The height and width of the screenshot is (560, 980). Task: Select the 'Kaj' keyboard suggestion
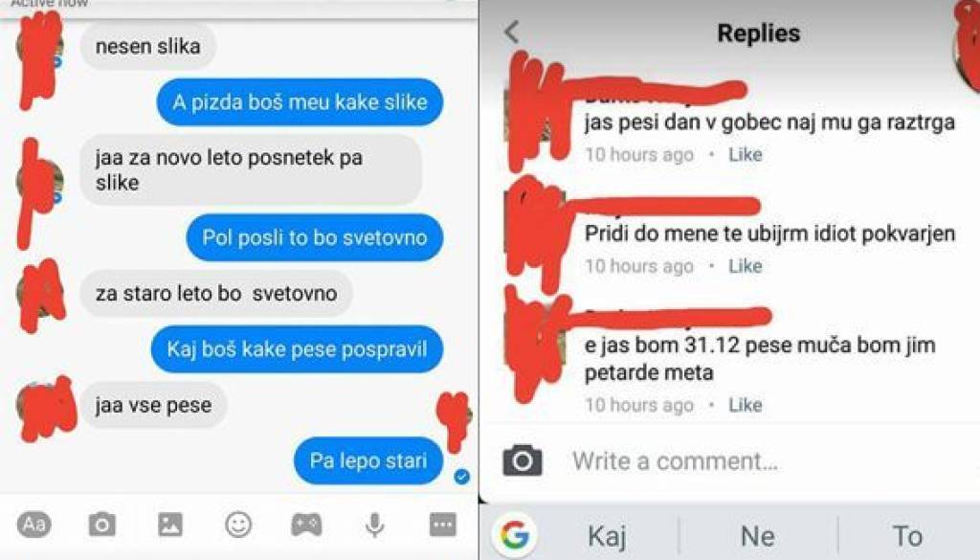pyautogui.click(x=606, y=536)
